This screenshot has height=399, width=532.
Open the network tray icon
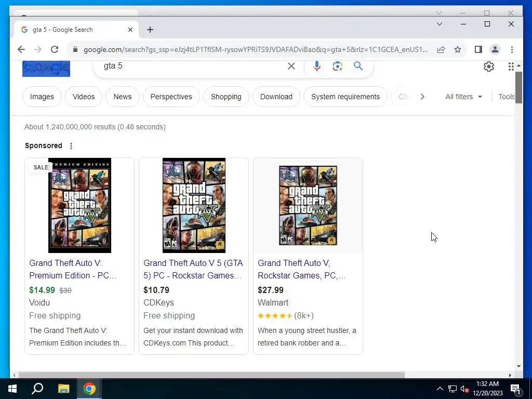click(453, 389)
